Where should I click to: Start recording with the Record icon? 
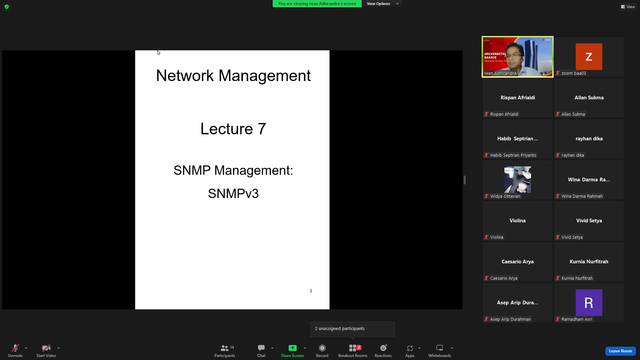(322, 348)
